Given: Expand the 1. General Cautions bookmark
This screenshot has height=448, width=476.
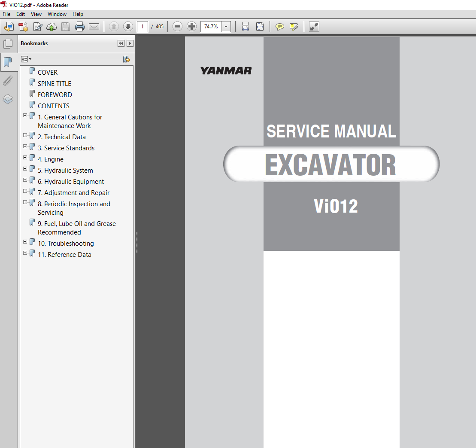Looking at the screenshot, I should tap(25, 116).
